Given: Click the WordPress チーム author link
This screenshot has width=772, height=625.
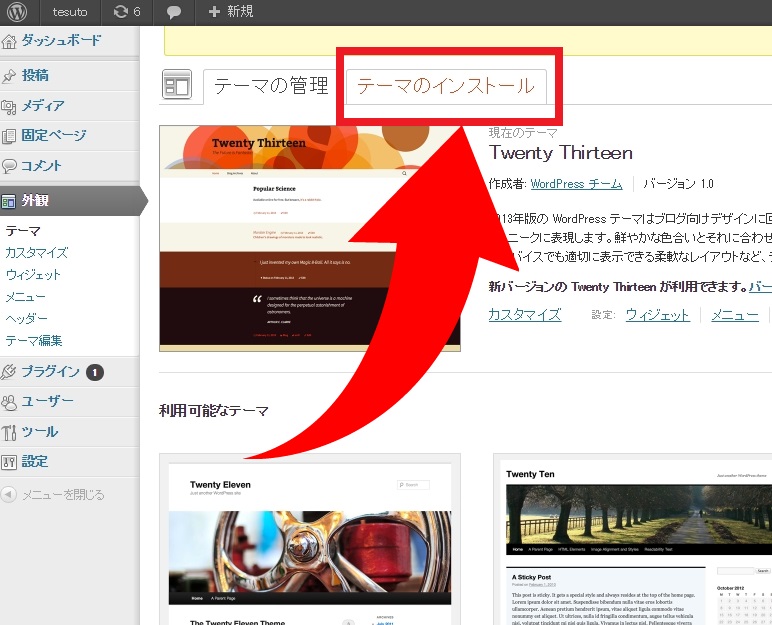Looking at the screenshot, I should click(x=576, y=184).
